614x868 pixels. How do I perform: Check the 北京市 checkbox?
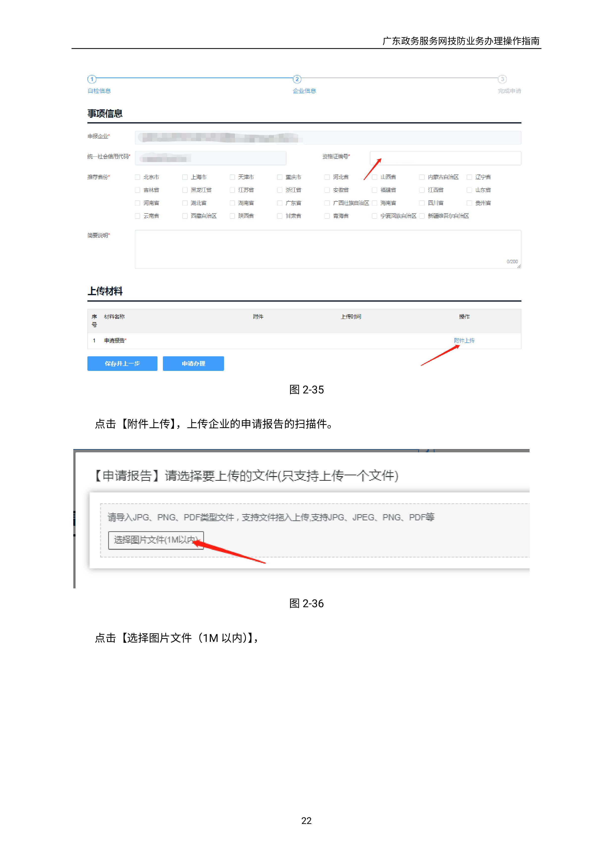pyautogui.click(x=138, y=177)
